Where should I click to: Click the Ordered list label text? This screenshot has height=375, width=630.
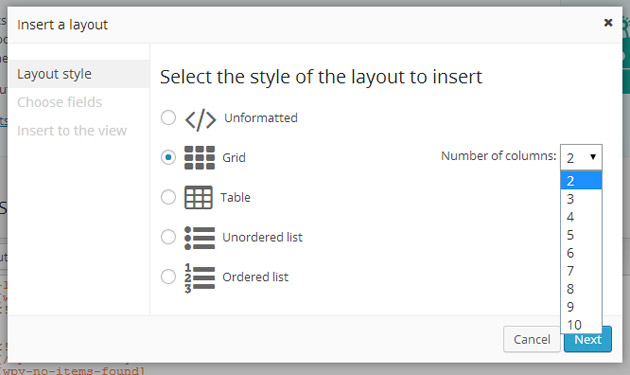(x=256, y=277)
